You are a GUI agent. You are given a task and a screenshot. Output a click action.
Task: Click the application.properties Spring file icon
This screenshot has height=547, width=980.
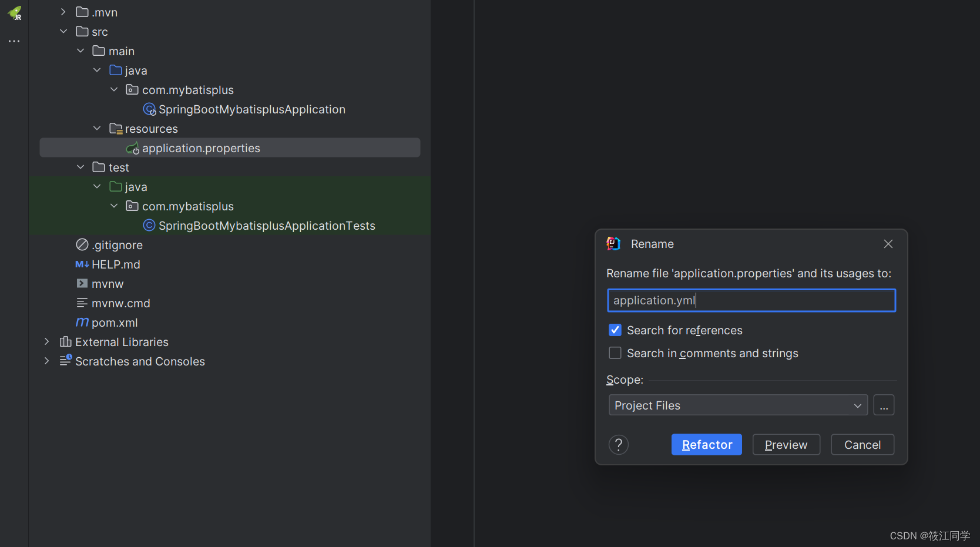click(133, 148)
